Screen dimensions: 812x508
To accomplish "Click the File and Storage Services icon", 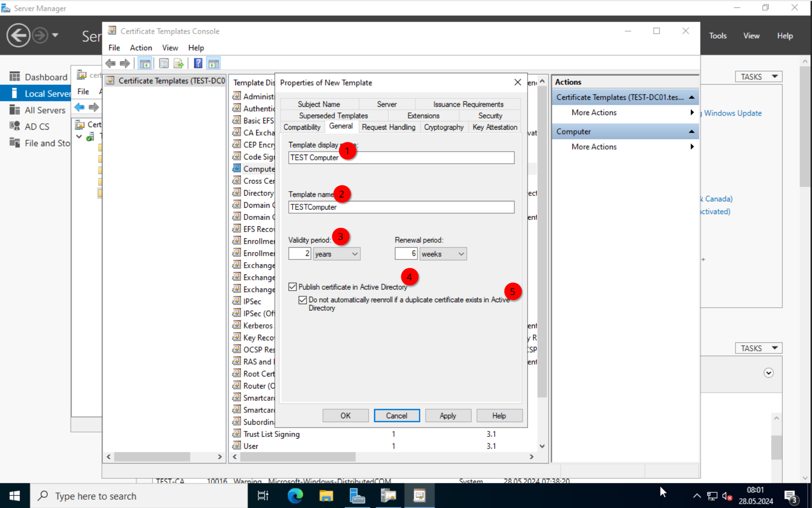I will pyautogui.click(x=15, y=143).
